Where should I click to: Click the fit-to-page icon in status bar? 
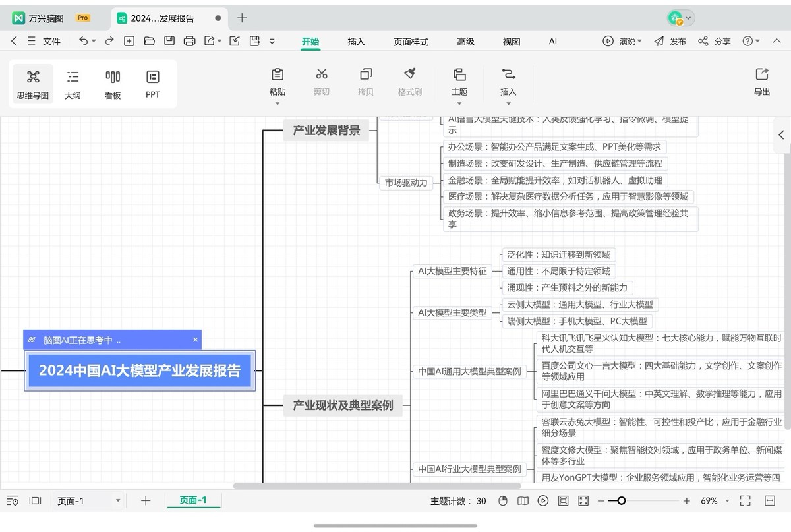[x=563, y=501]
